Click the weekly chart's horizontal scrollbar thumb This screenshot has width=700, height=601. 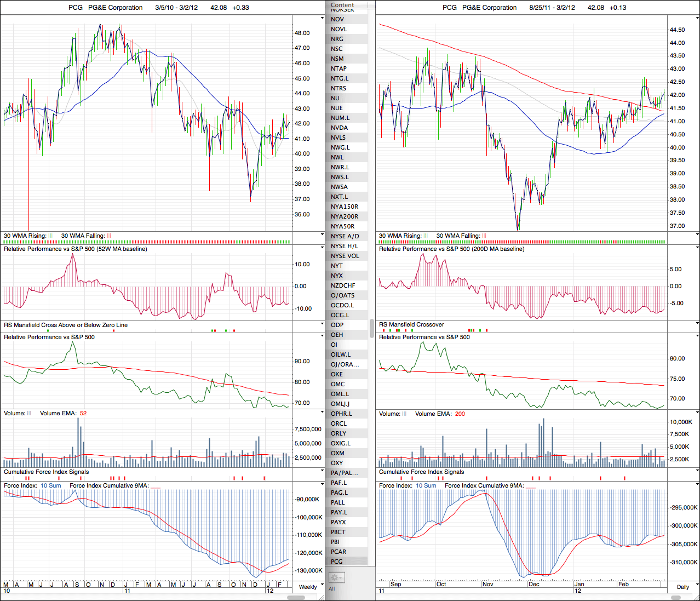pos(296,597)
